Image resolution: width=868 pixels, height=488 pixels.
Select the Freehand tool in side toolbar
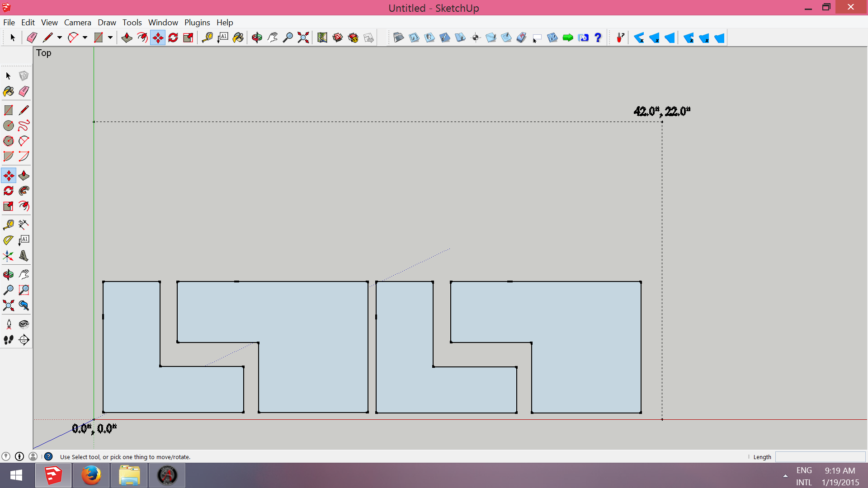[x=24, y=126]
